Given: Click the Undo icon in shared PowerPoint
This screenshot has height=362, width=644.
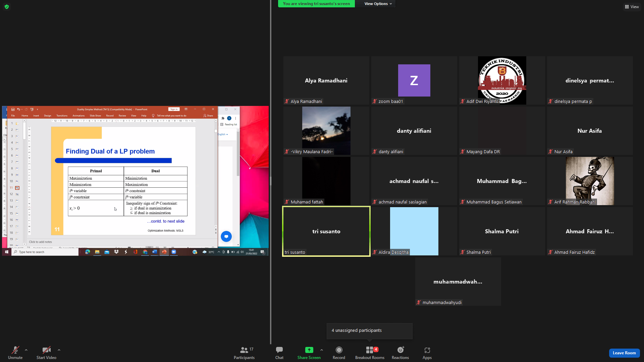Looking at the screenshot, I should (18, 109).
